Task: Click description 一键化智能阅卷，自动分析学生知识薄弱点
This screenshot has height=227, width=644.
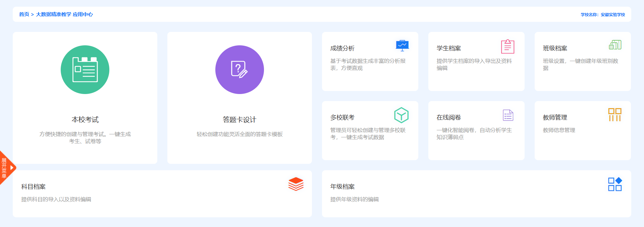Action: tap(474, 134)
